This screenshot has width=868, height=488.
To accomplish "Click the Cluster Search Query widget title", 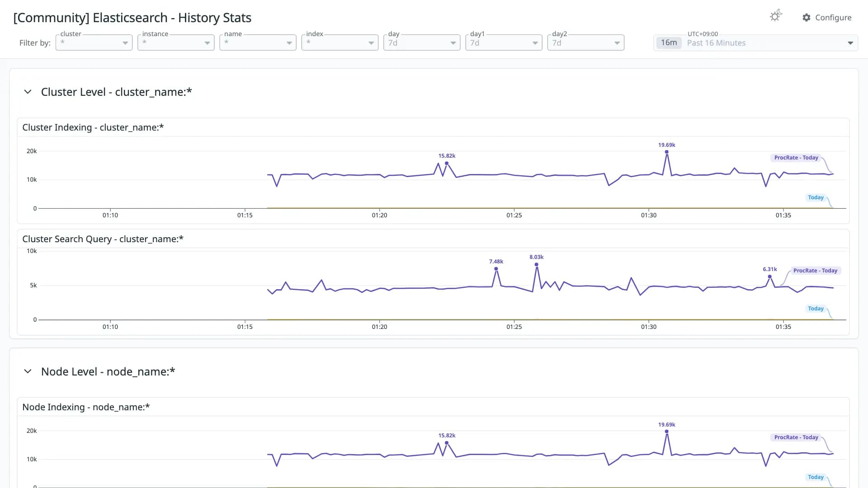I will [103, 239].
